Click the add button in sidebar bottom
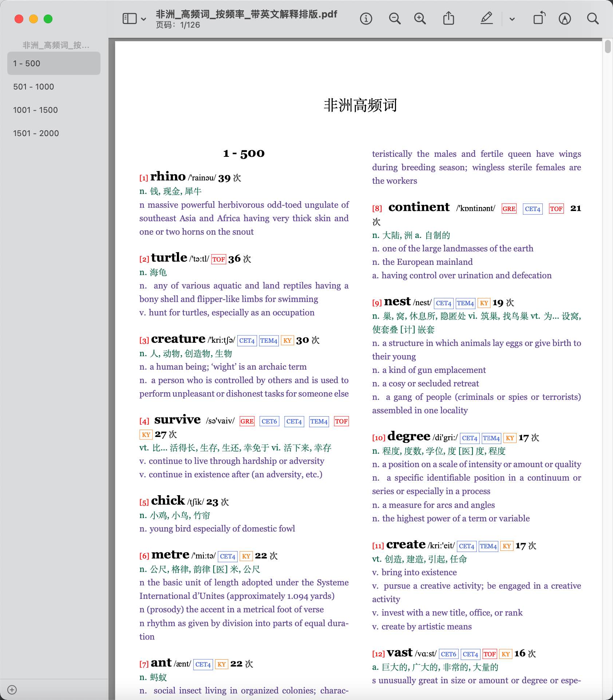The image size is (613, 700). pos(12,690)
